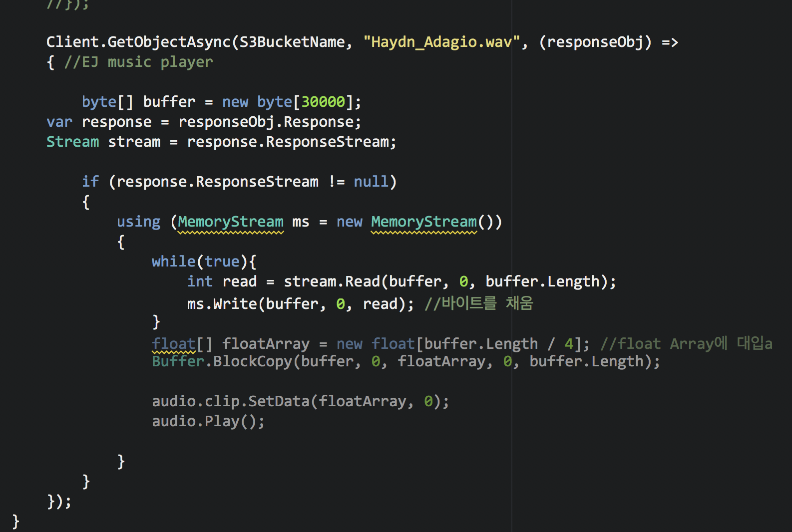Click the underlined MemoryStream type after using
The width and height of the screenshot is (792, 532).
(231, 222)
